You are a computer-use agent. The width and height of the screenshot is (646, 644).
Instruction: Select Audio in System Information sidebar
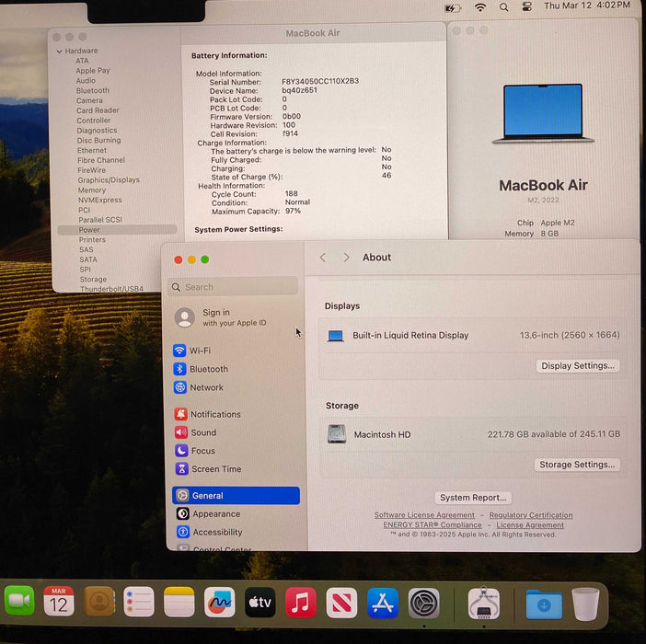click(x=86, y=80)
